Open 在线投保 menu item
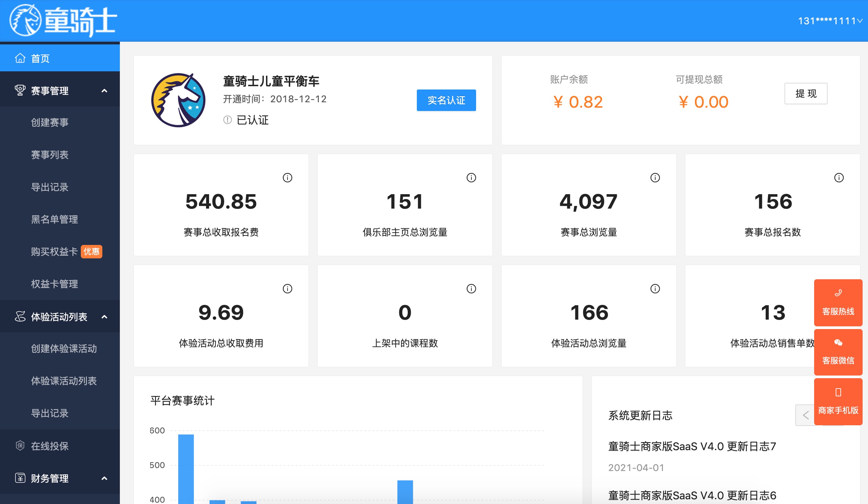This screenshot has height=504, width=868. click(50, 446)
